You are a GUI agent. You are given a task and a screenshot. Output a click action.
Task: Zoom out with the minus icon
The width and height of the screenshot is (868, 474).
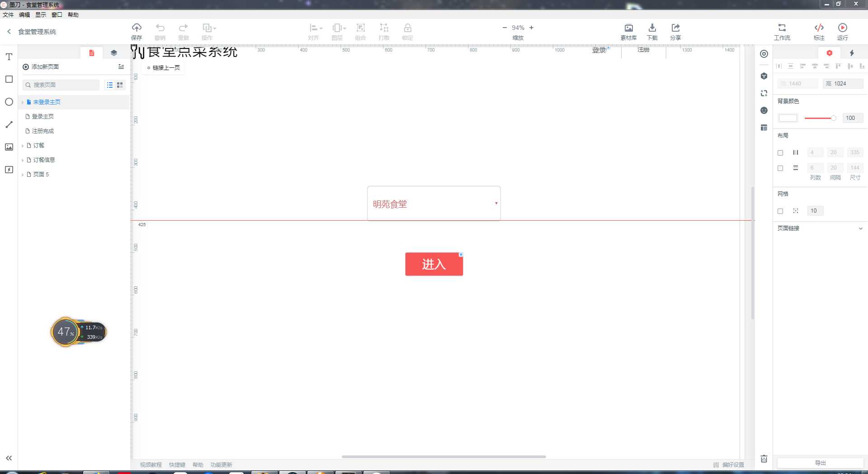click(505, 28)
